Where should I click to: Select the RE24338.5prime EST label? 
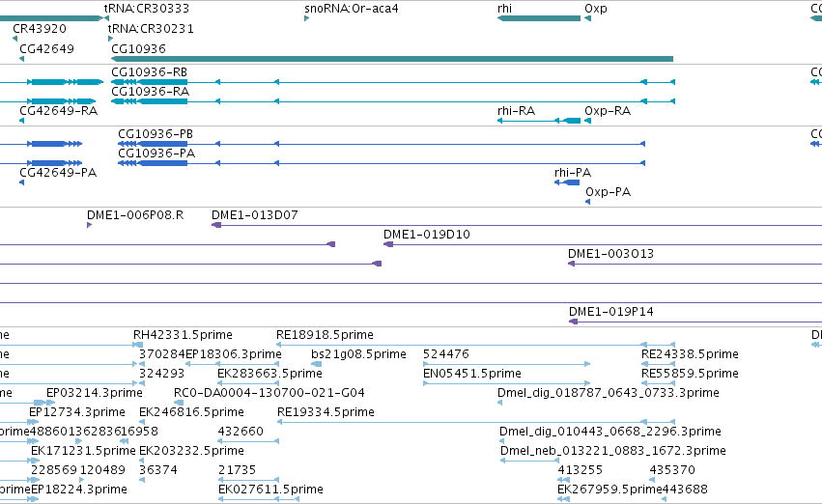coord(690,354)
